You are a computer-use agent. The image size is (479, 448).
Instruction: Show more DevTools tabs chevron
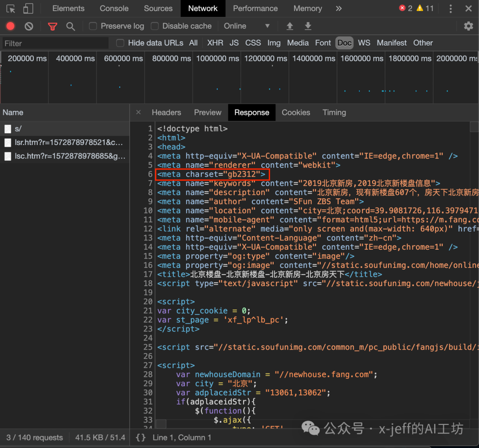point(338,8)
